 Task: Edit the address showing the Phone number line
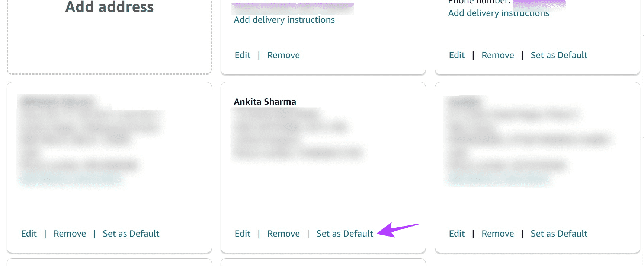(457, 55)
